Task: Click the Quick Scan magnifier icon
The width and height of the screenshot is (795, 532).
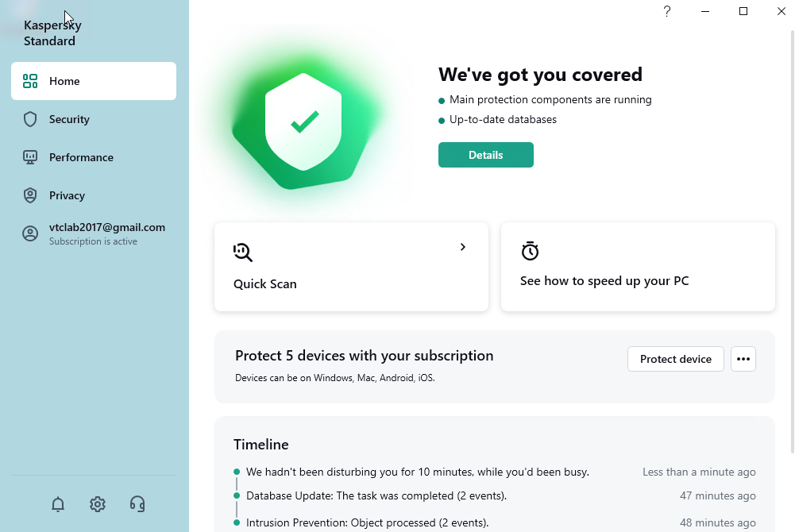Action: point(243,253)
